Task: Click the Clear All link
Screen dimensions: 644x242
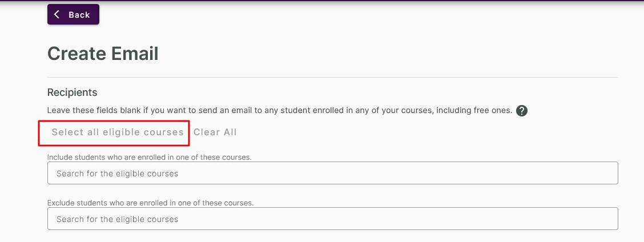Action: pos(215,132)
